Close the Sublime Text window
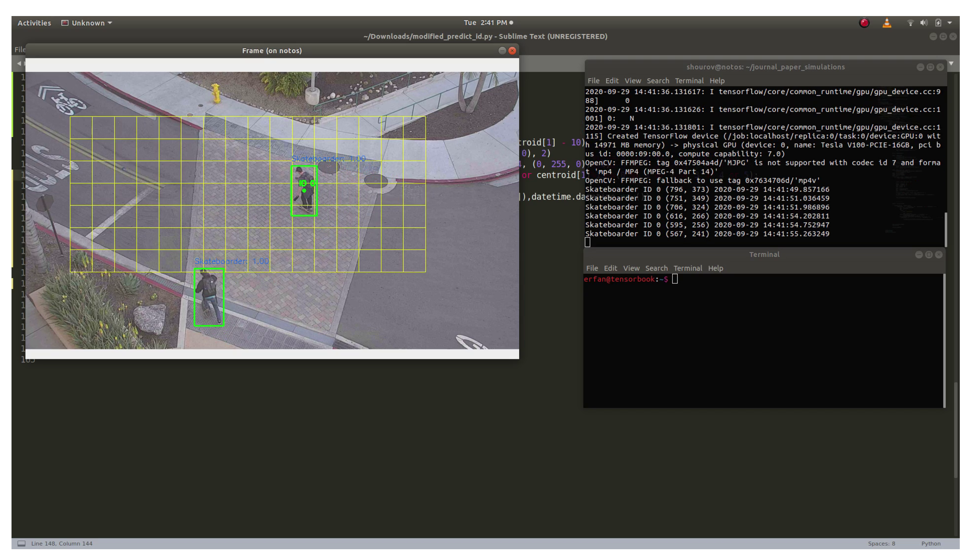The width and height of the screenshot is (972, 560). (x=952, y=37)
